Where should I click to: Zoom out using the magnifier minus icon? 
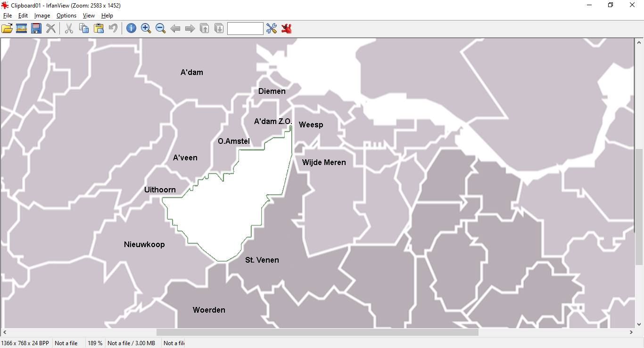161,28
